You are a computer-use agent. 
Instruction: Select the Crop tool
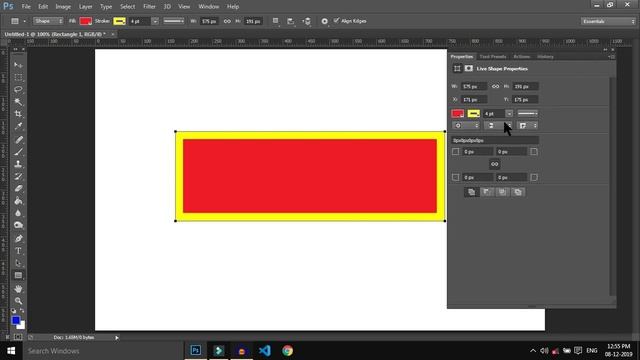[18, 114]
